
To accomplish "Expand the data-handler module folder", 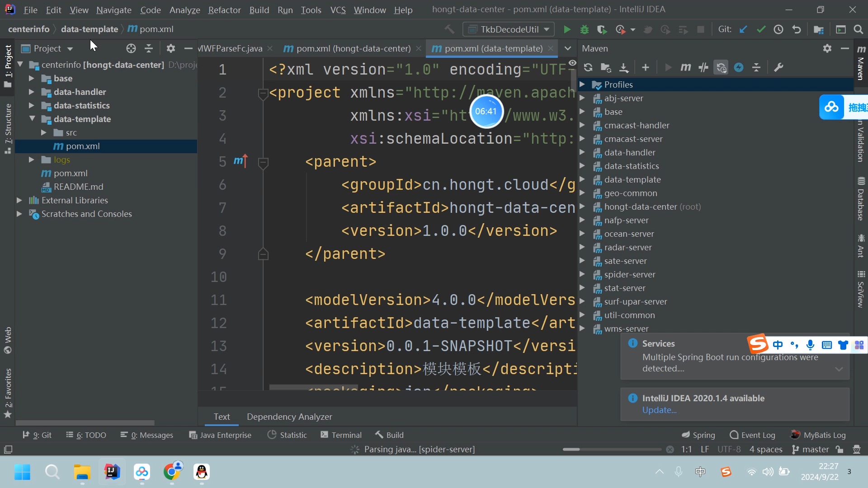I will click(31, 92).
